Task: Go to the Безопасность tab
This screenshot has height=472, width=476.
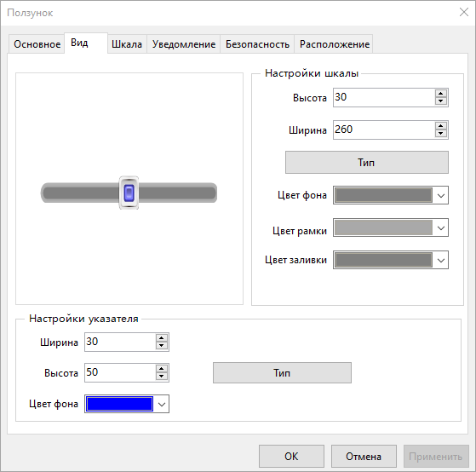Action: pyautogui.click(x=257, y=44)
